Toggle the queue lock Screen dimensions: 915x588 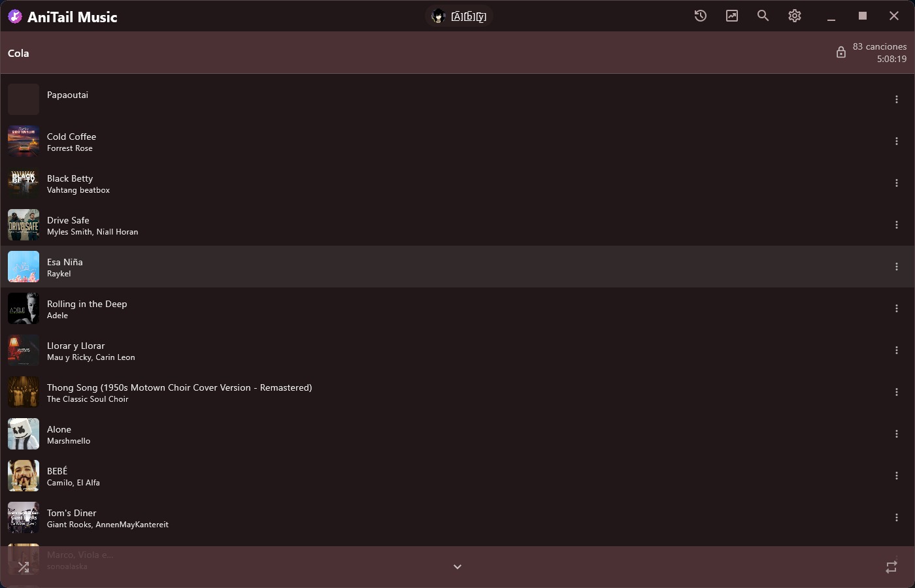pos(841,52)
